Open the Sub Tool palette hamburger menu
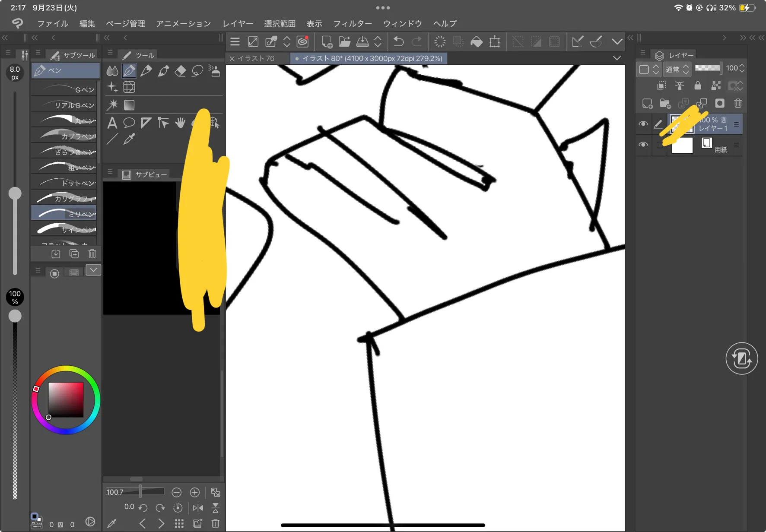The image size is (766, 532). point(38,53)
